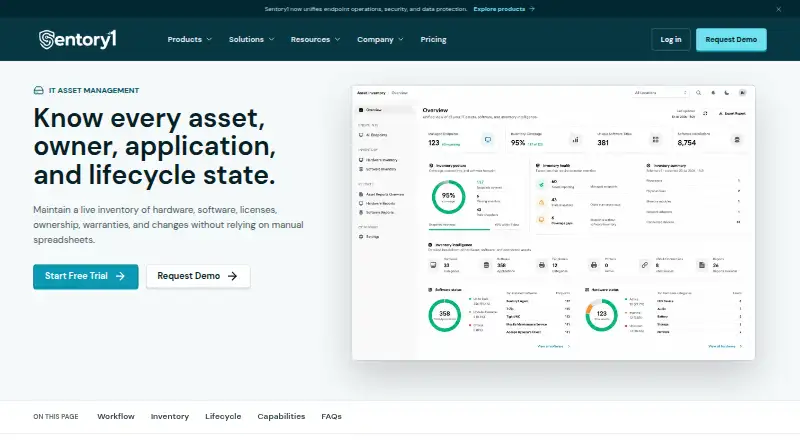This screenshot has width=800, height=440.
Task: Jump to the Lifecycle section
Action: (223, 417)
